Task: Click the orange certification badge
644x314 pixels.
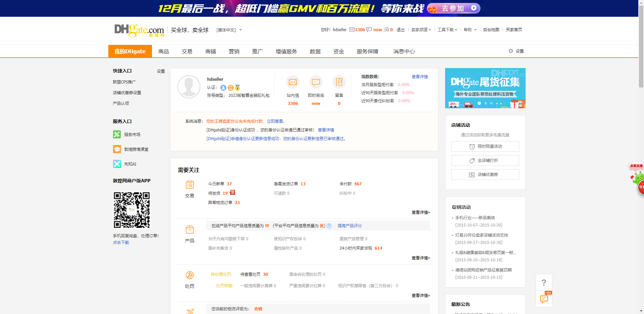Action: point(231,88)
